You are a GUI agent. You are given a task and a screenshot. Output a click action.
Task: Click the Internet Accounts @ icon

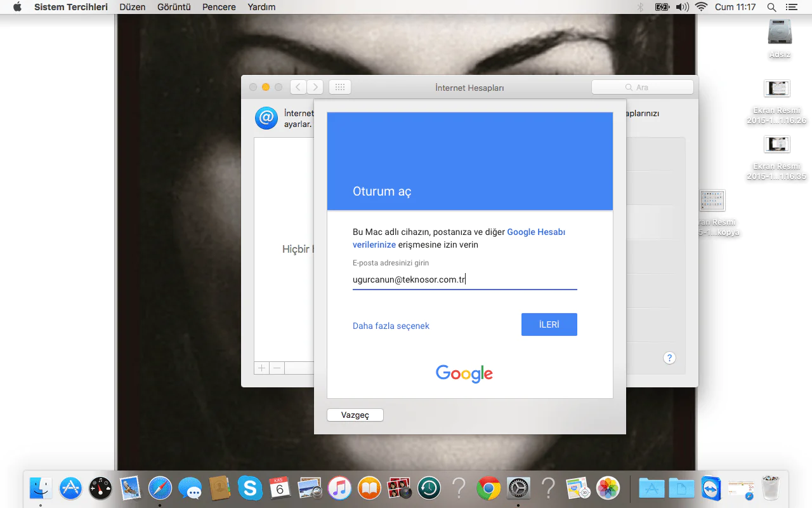tap(266, 118)
